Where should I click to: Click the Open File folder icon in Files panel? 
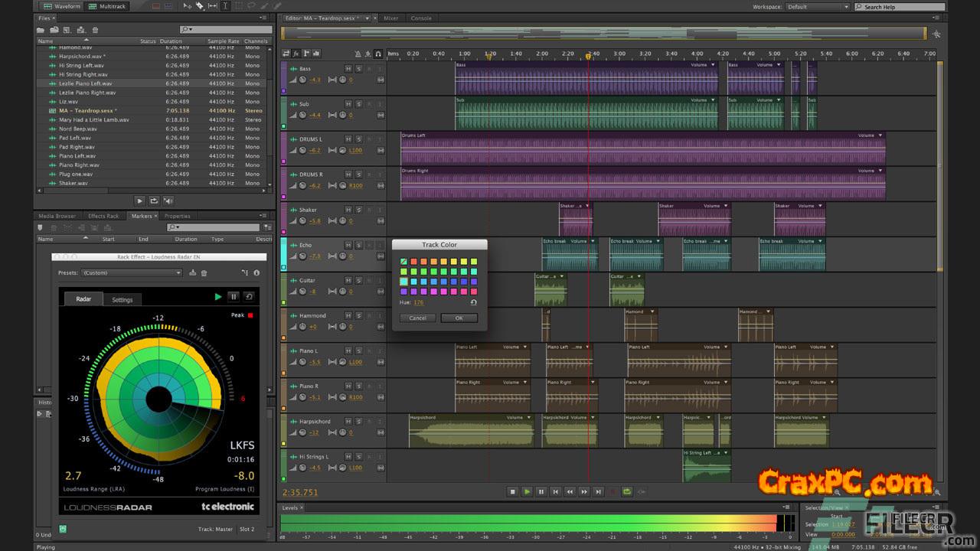pos(41,30)
